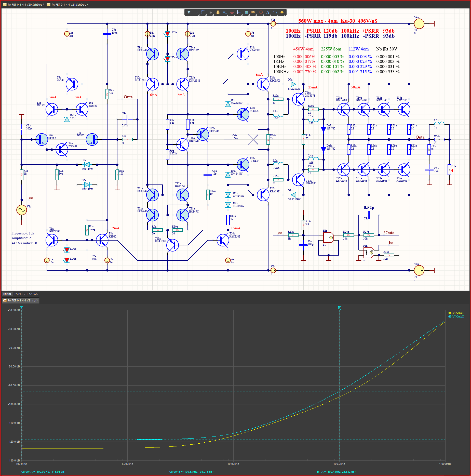Click cursor marker c on the plot
Screen dimensions: 471x476
[340, 308]
